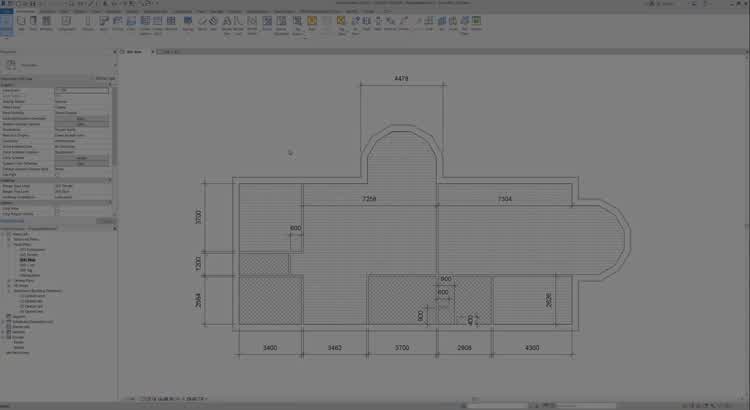Click Edit for Visibility/Graphics Overrides
The height and width of the screenshot is (410, 750).
[x=82, y=118]
